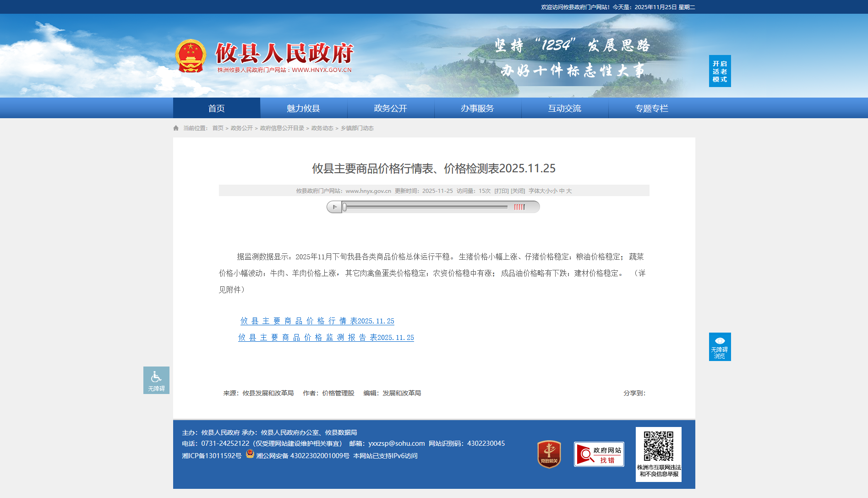Click the wheelchair accessibility icon on left
868x498 pixels.
point(156,380)
